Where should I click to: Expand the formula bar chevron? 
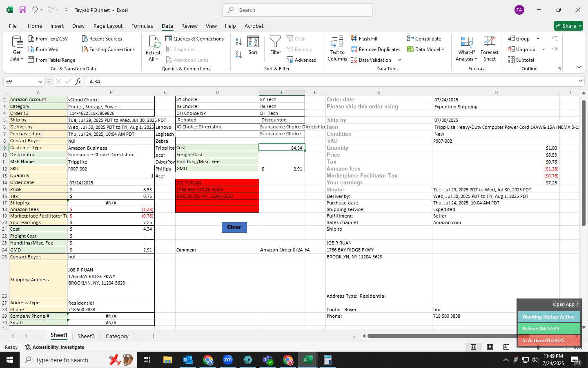(581, 81)
